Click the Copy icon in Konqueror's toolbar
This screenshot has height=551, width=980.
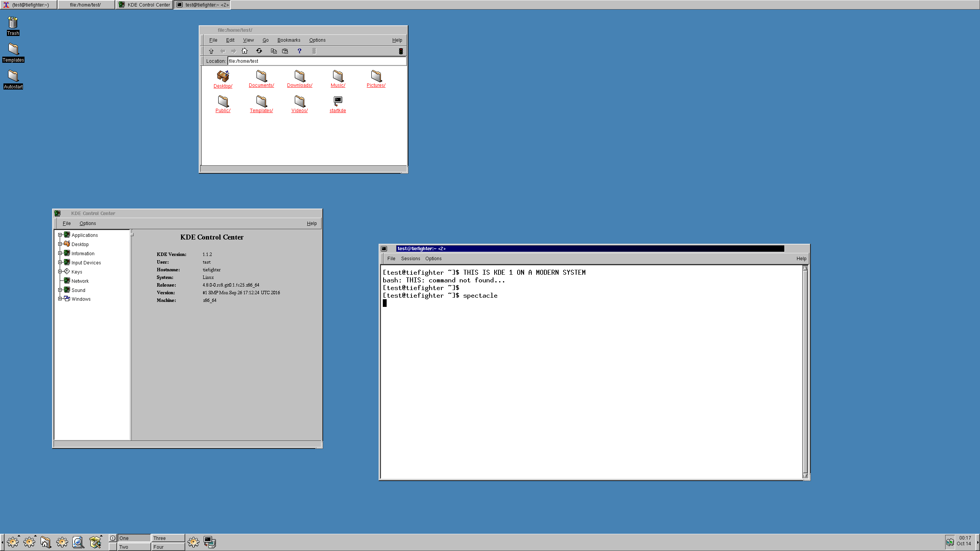[274, 51]
